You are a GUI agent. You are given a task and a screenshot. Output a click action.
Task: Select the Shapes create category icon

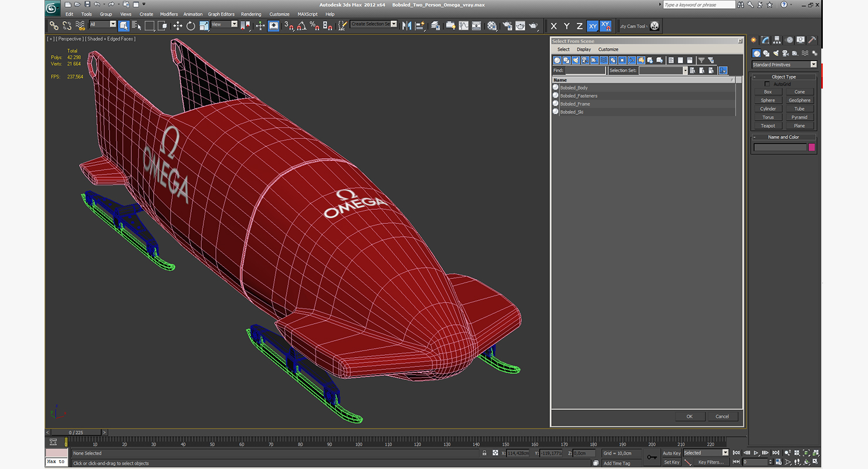click(766, 53)
